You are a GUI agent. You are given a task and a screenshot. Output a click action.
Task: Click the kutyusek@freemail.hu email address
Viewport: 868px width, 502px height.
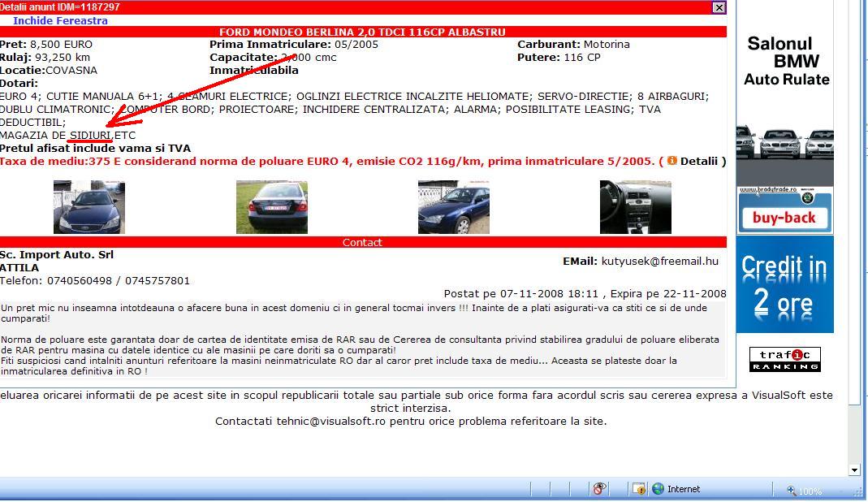click(660, 261)
